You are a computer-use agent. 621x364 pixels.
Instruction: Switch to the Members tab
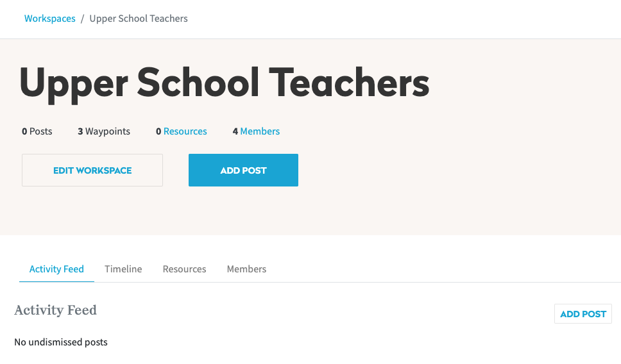click(246, 269)
